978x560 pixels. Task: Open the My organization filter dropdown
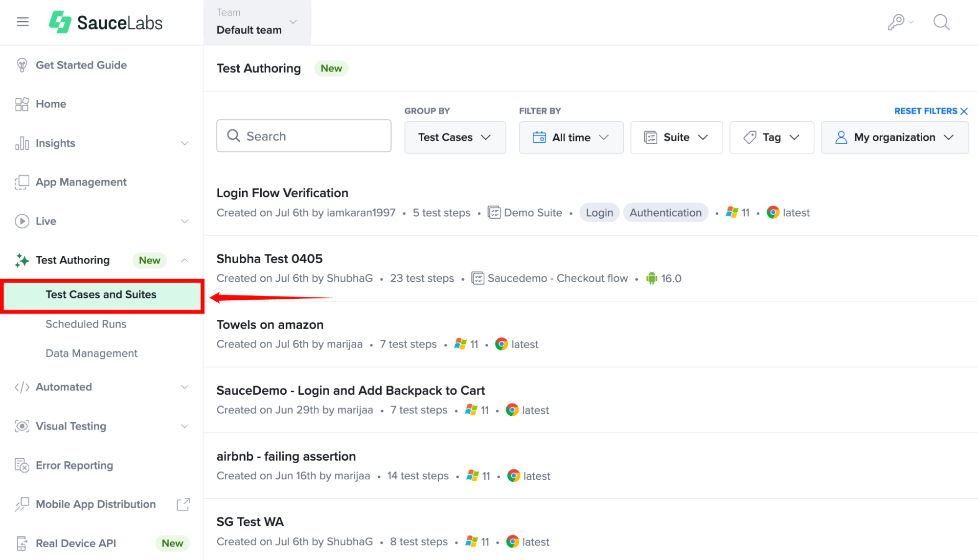pyautogui.click(x=895, y=137)
